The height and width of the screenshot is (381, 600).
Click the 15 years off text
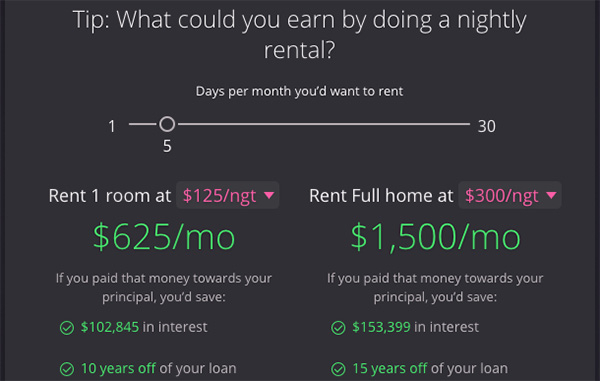tap(390, 368)
